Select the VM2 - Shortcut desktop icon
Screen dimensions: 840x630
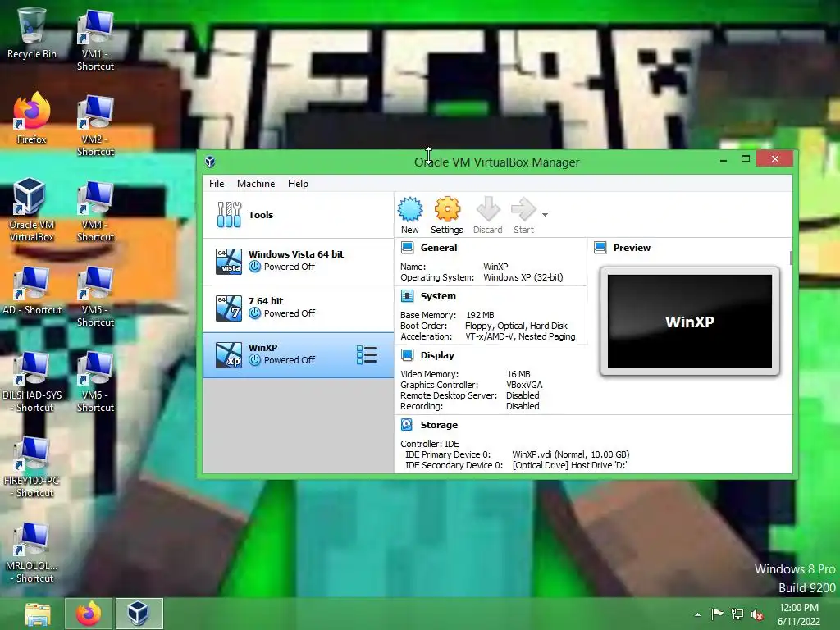(x=95, y=126)
